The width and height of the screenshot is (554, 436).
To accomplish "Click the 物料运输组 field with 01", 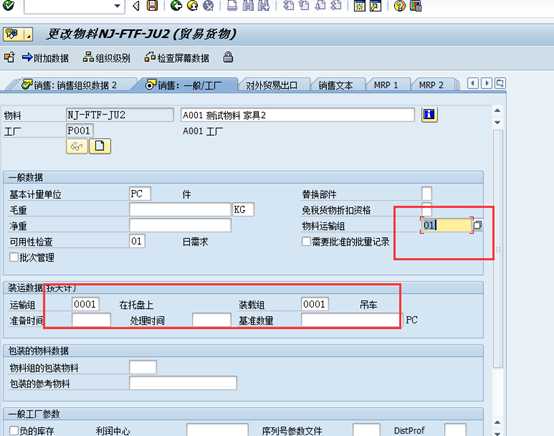I will [x=447, y=225].
